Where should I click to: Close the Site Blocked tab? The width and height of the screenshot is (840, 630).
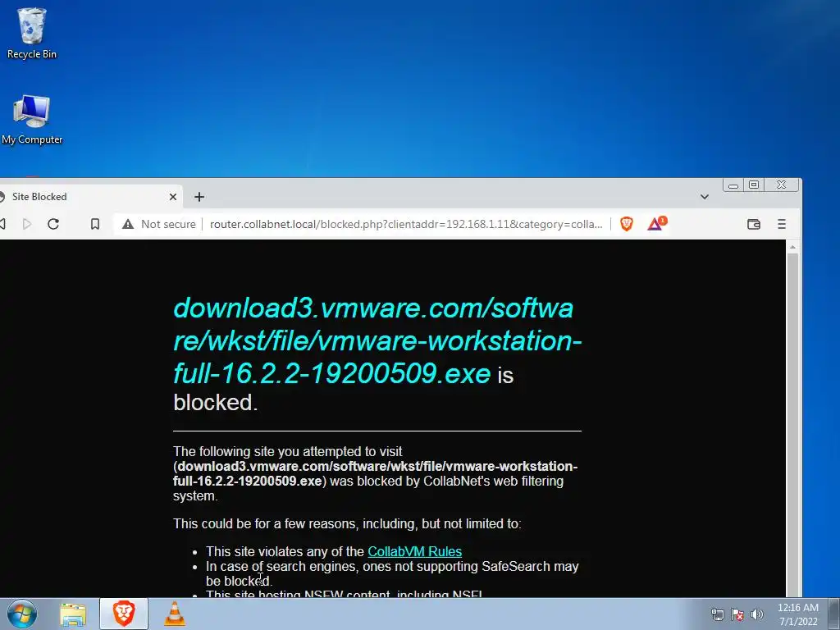tap(173, 197)
